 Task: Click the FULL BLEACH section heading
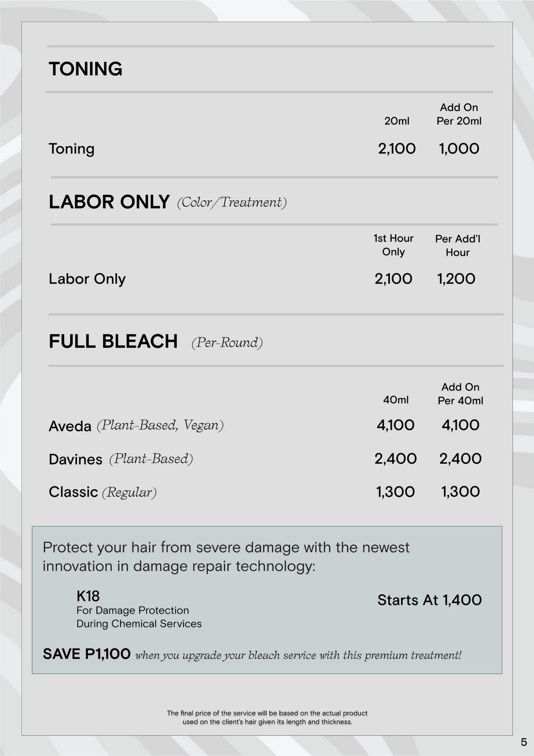coord(113,341)
